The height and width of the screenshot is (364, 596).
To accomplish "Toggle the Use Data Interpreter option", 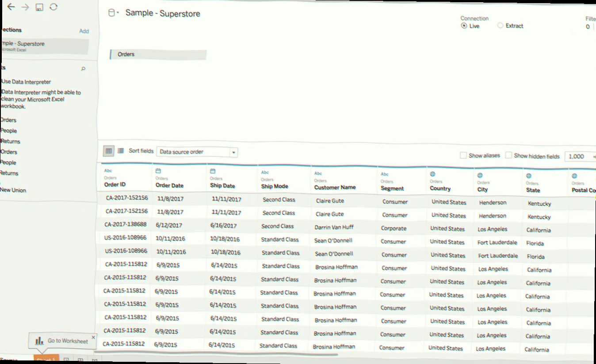I will point(26,82).
